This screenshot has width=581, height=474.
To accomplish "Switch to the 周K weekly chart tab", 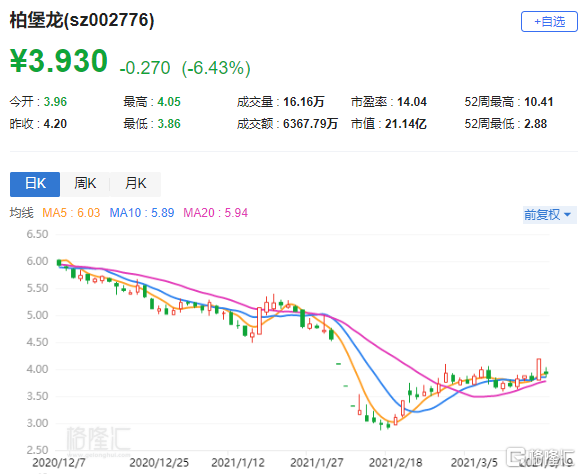I will point(85,184).
